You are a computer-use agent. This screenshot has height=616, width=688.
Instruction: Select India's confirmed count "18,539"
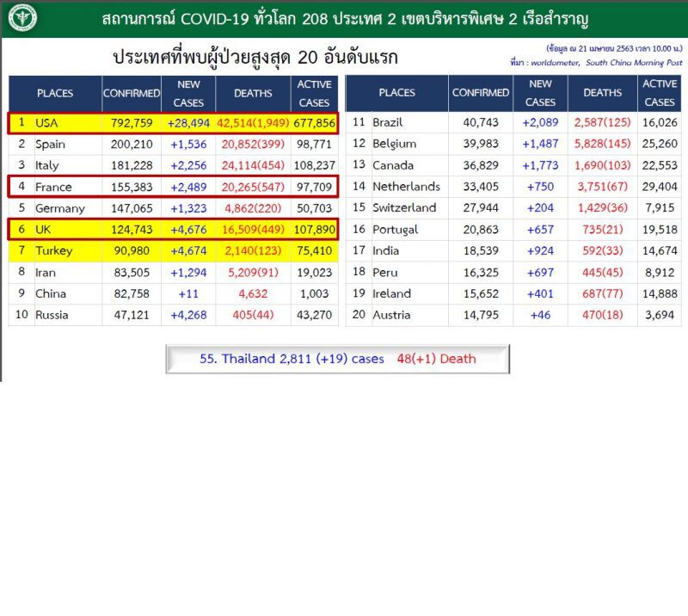coord(481,250)
